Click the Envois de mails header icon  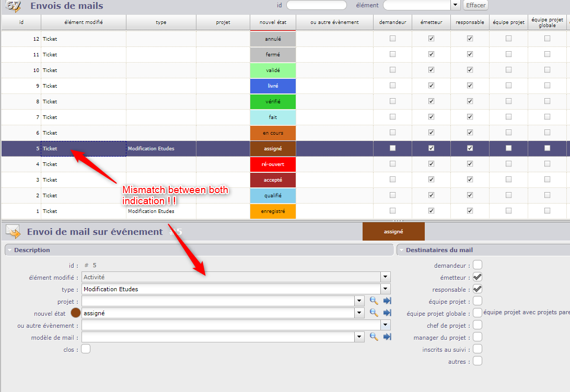[14, 6]
